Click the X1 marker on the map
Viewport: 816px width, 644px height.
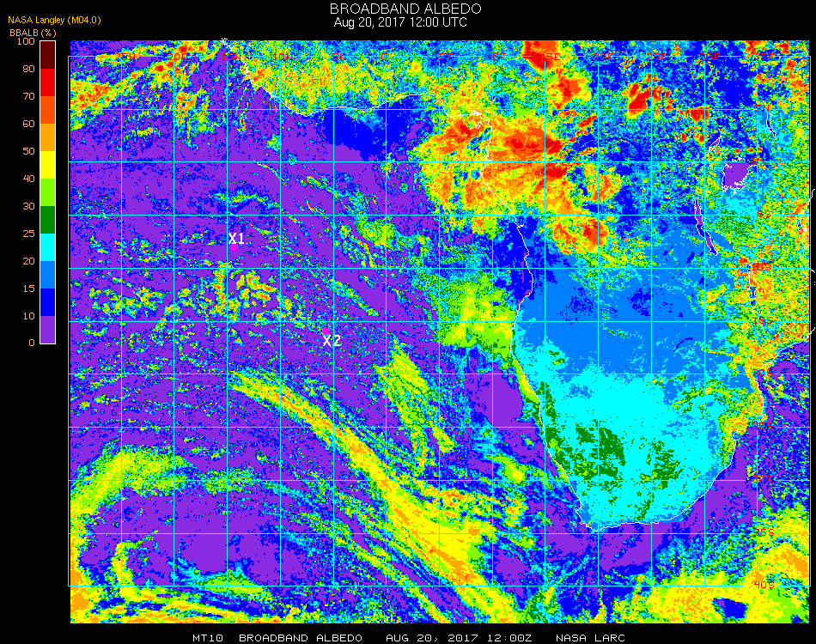(x=236, y=239)
